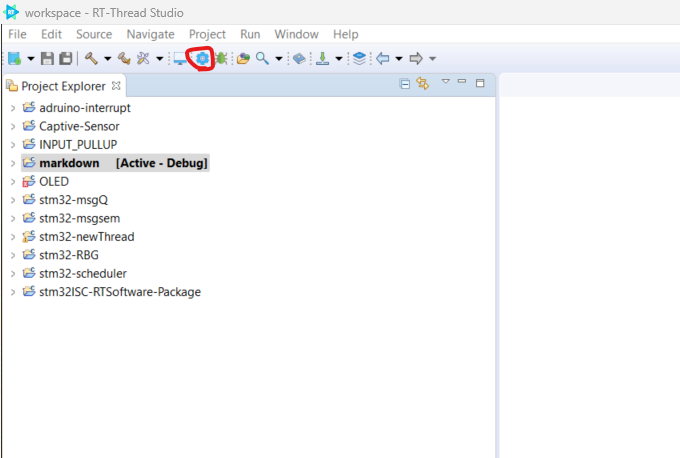The height and width of the screenshot is (458, 680).
Task: Click the Save icon in the toolbar
Action: [47, 59]
